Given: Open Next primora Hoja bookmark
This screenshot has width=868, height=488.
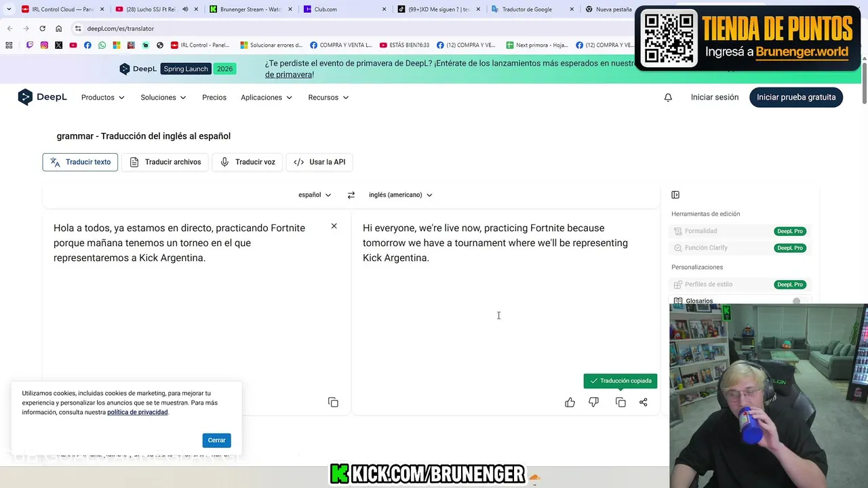Looking at the screenshot, I should click(x=536, y=45).
